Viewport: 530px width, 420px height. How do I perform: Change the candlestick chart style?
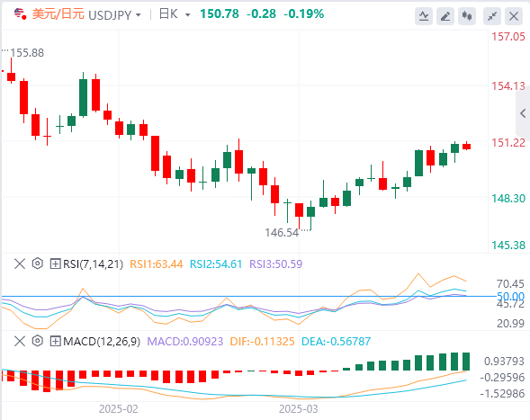[x=467, y=16]
